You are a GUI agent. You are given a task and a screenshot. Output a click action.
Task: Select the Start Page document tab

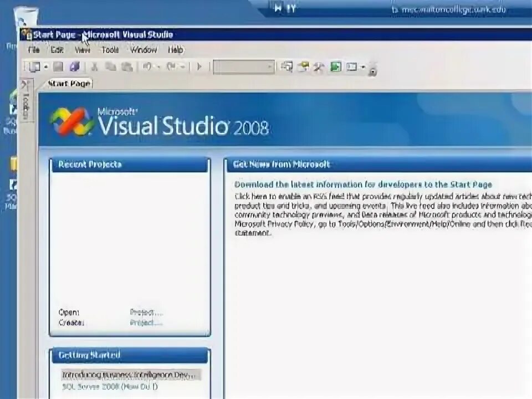[69, 84]
